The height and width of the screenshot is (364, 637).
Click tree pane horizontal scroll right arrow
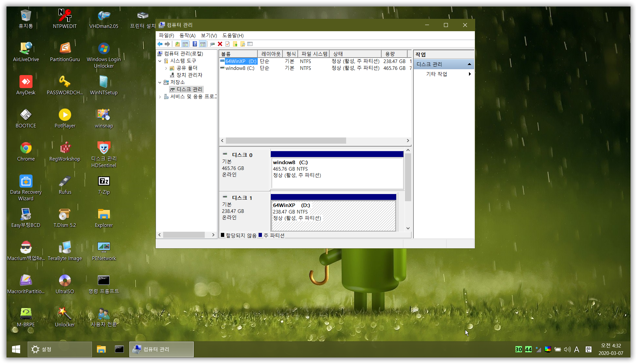213,235
